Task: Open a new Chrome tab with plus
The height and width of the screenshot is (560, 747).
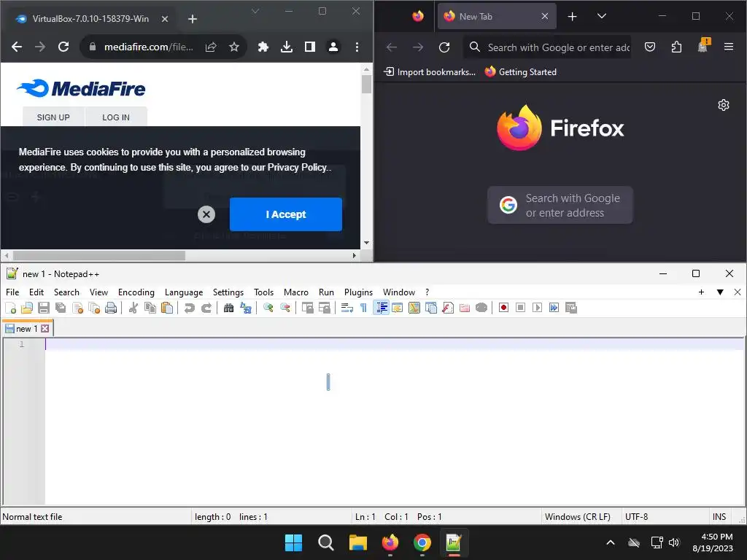Action: click(x=193, y=19)
